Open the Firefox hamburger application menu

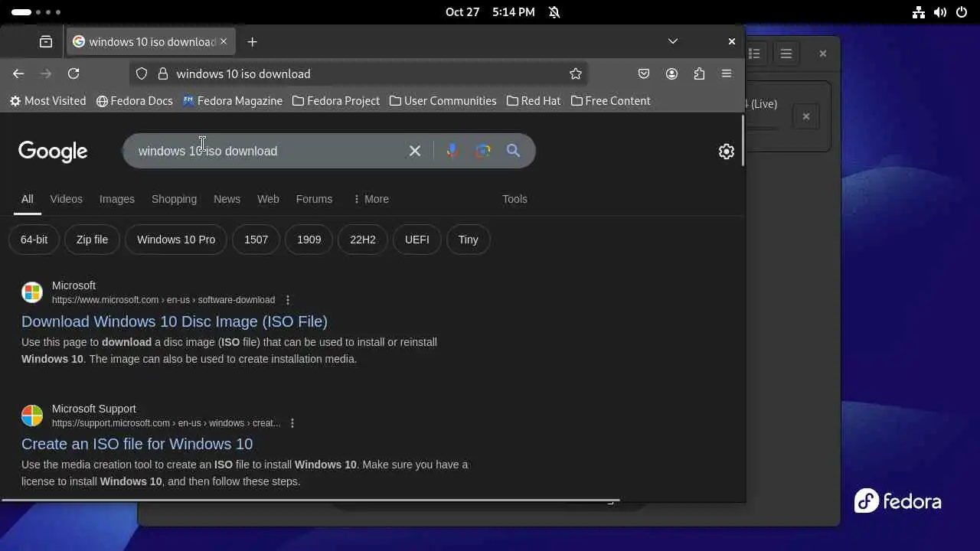pos(727,73)
